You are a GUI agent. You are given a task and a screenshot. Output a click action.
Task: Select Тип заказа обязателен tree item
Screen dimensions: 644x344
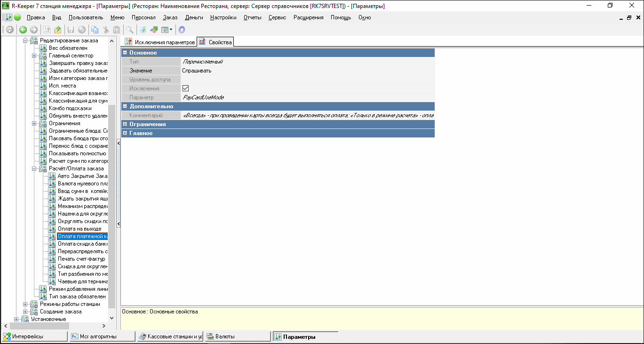77,296
